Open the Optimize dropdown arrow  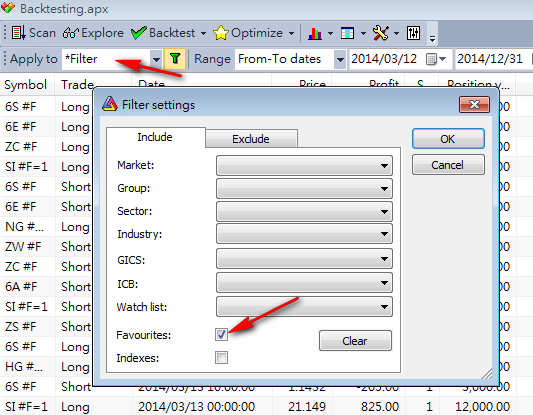(291, 33)
